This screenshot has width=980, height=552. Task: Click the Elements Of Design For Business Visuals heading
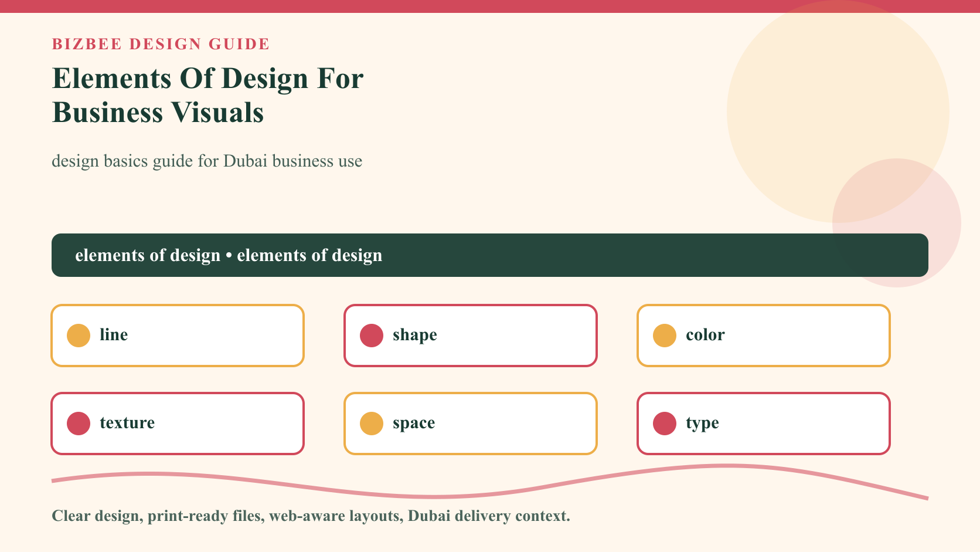pos(208,95)
